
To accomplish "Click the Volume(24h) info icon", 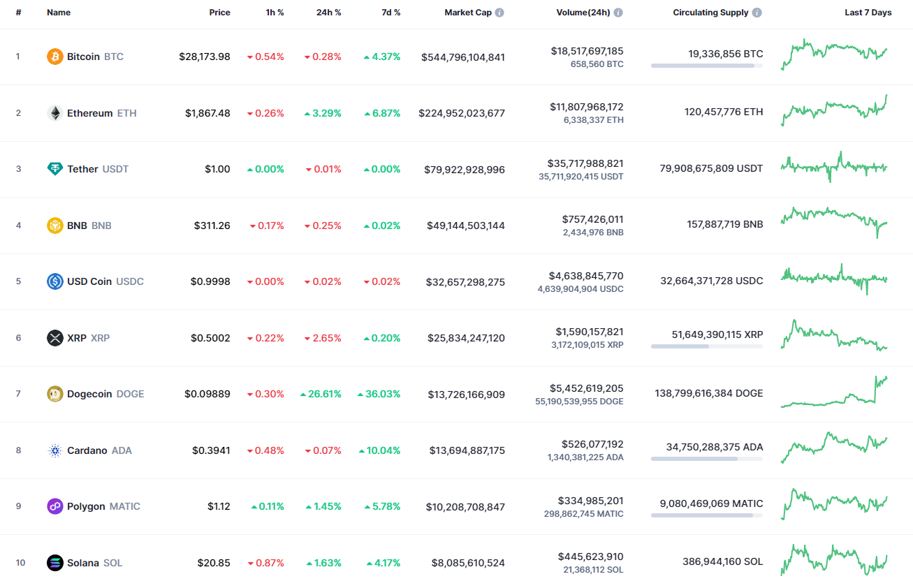I will pyautogui.click(x=618, y=13).
